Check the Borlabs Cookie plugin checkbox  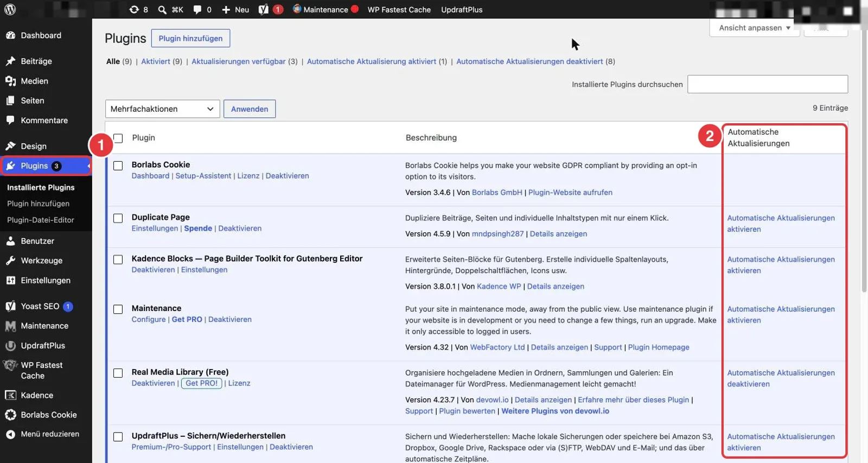pyautogui.click(x=118, y=166)
